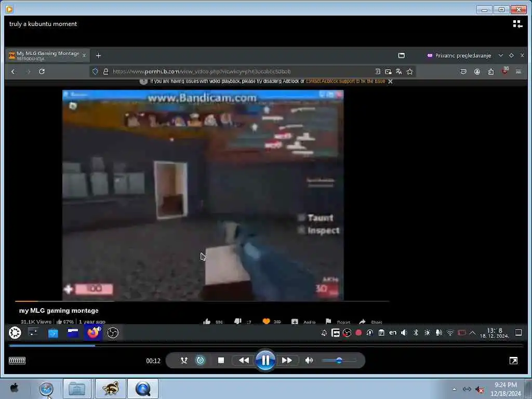Toggle shuffle mode in the player
The image size is (532, 399).
click(184, 361)
